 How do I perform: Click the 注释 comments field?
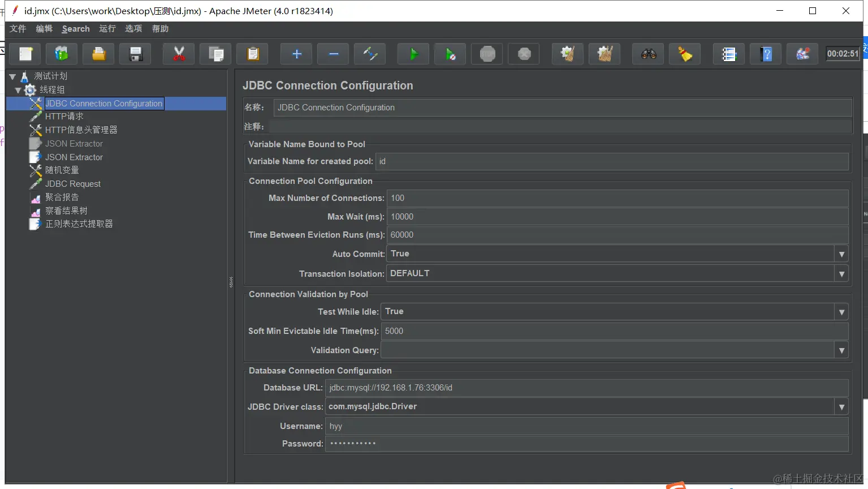coord(560,127)
